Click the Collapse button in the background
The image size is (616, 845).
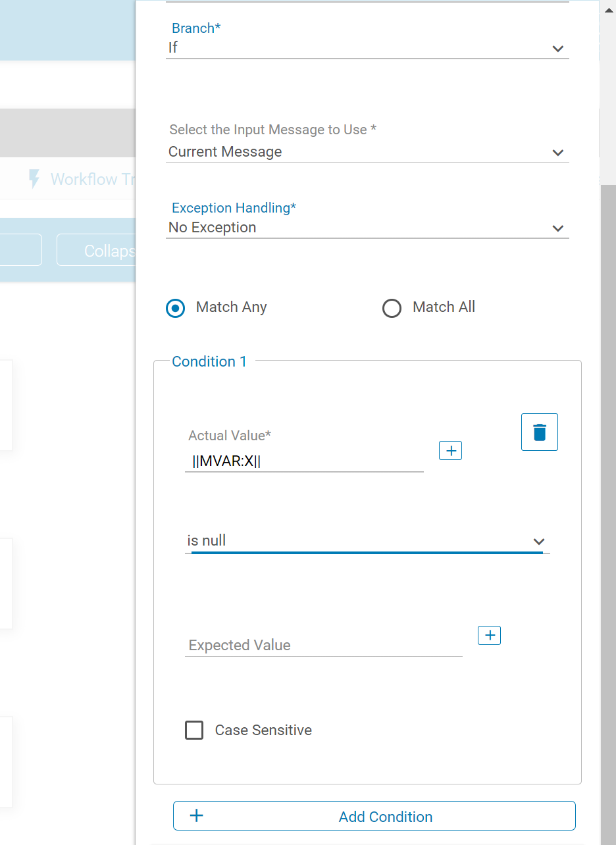[97, 250]
